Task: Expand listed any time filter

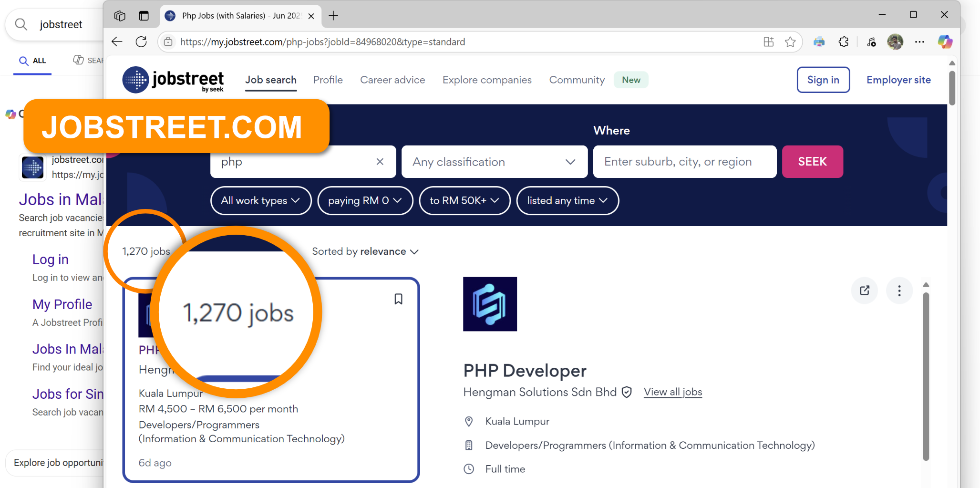Action: pos(567,201)
